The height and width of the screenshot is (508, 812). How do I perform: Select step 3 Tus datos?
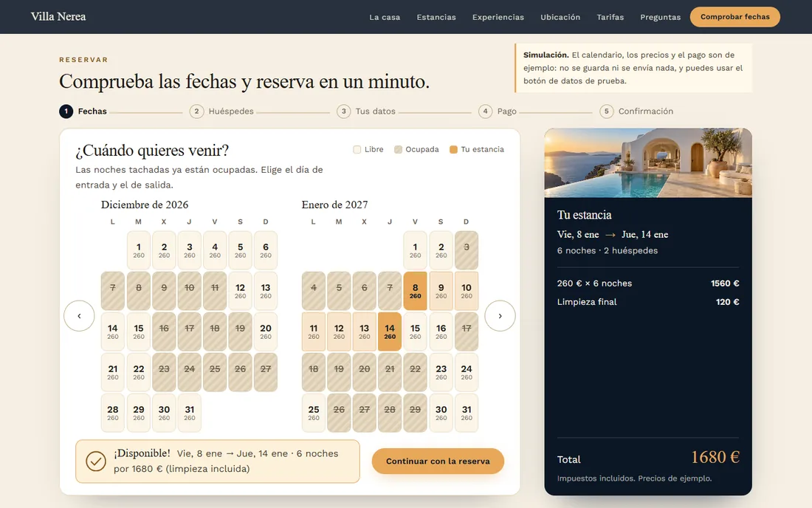tap(366, 111)
